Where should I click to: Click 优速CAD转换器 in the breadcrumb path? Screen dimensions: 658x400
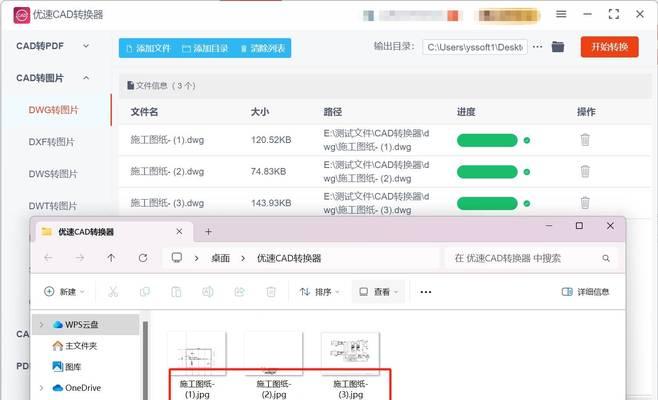pyautogui.click(x=289, y=258)
